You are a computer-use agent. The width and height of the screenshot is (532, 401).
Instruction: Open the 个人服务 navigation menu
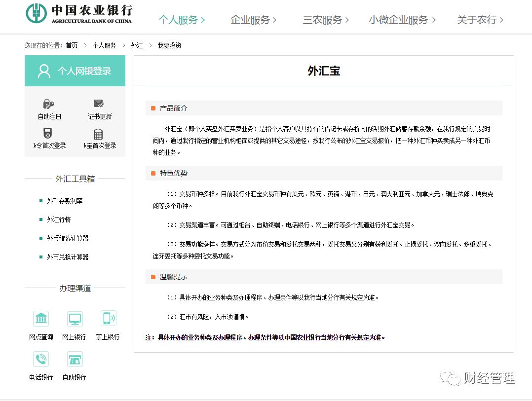(182, 20)
